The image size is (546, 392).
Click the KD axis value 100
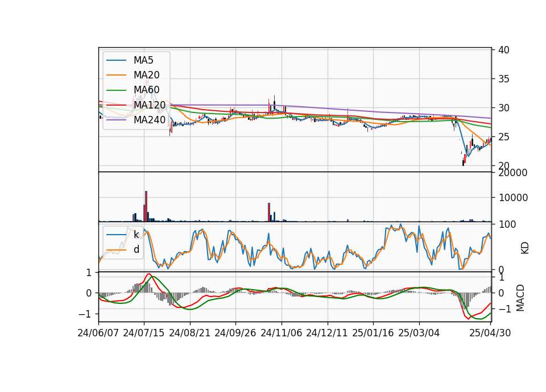tap(508, 224)
